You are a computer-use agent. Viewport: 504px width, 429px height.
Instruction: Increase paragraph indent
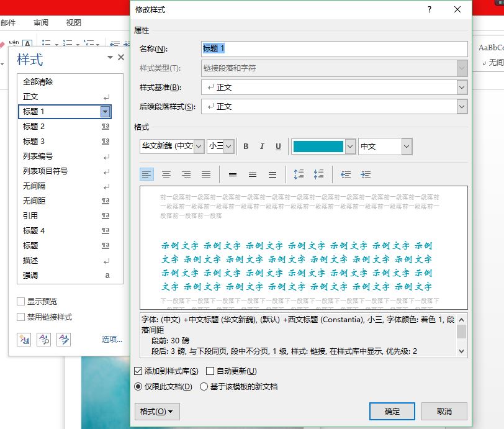pos(366,174)
